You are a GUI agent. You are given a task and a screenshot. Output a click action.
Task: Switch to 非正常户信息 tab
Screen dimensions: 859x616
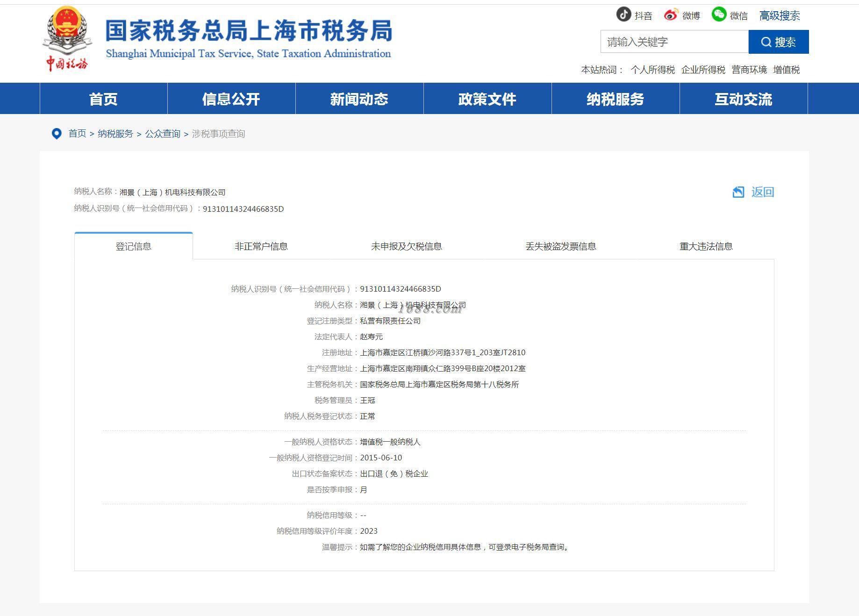coord(261,246)
